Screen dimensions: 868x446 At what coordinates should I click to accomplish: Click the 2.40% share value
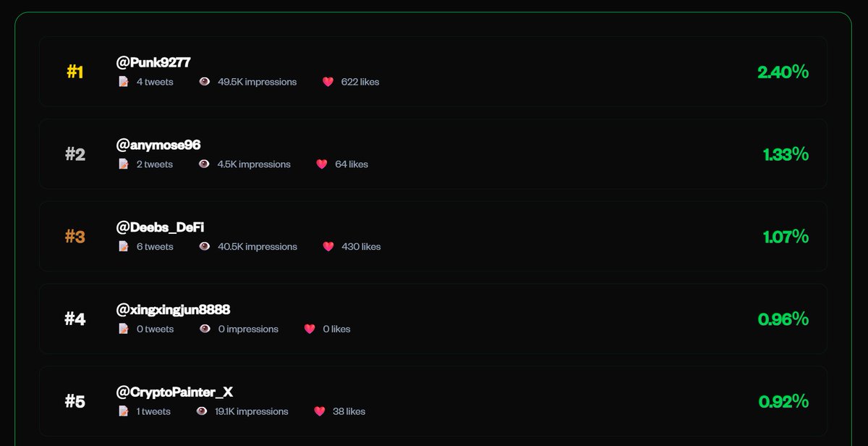(783, 72)
